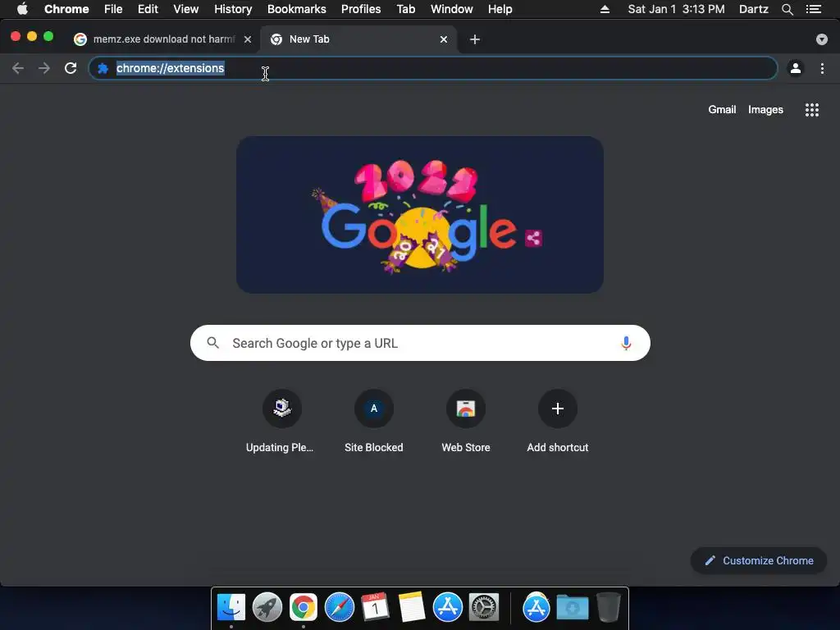Viewport: 840px width, 630px height.
Task: Open the History menu
Action: pos(233,9)
